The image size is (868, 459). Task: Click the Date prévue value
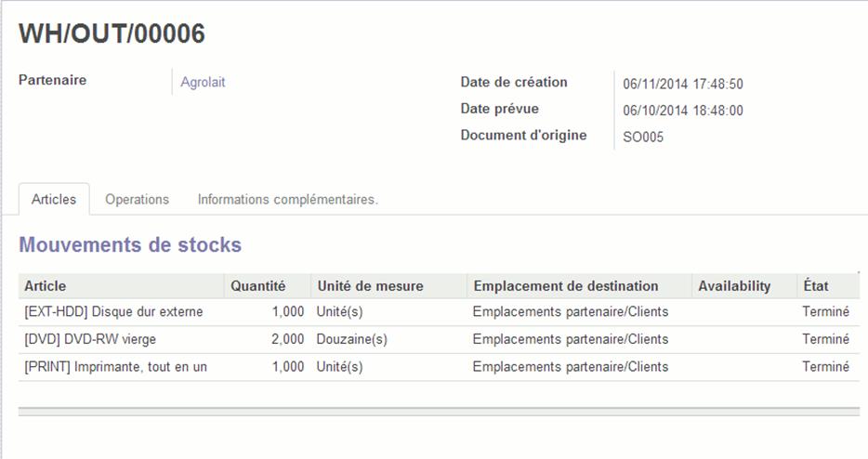click(682, 111)
